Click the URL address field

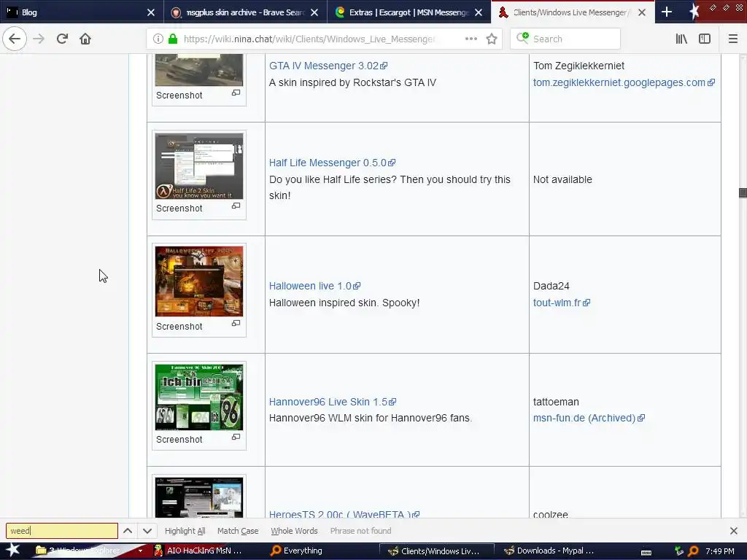click(x=309, y=39)
